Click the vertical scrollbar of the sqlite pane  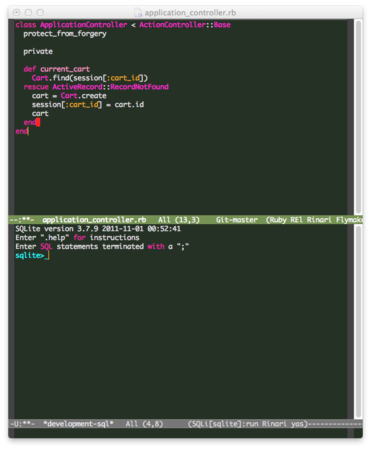click(358, 322)
